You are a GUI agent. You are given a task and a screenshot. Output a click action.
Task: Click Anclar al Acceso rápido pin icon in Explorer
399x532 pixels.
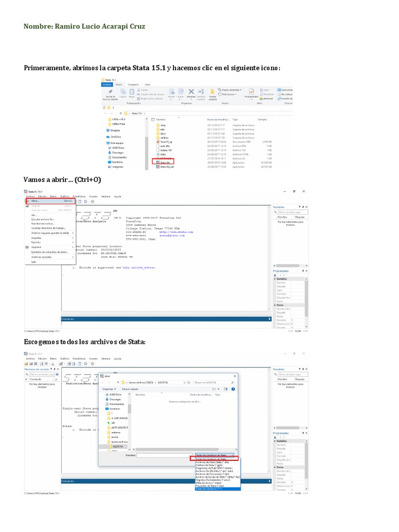pos(110,91)
